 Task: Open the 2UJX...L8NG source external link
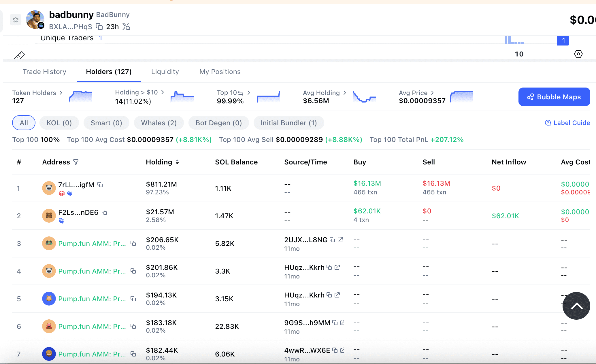[340, 240]
